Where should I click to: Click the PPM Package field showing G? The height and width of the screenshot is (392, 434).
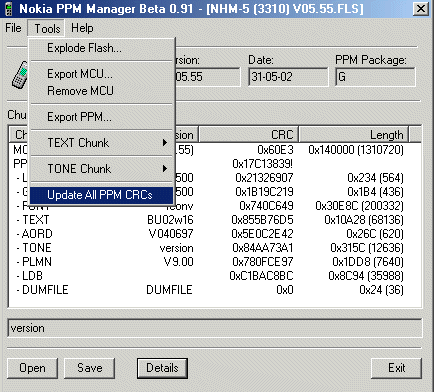point(375,77)
